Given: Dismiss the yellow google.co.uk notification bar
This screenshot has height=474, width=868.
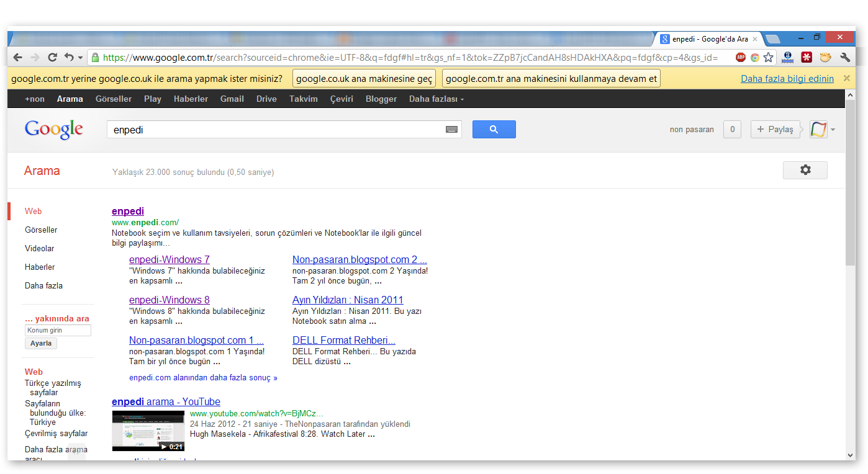Looking at the screenshot, I should (x=846, y=78).
